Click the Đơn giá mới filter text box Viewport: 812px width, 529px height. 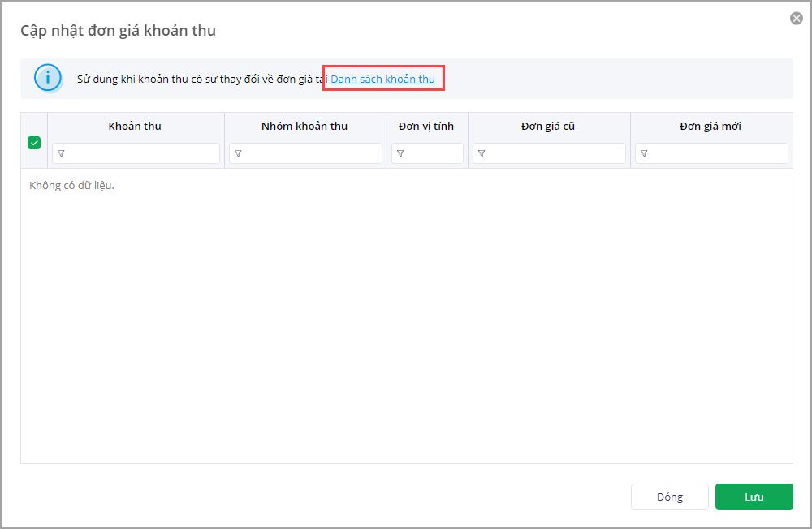point(718,153)
